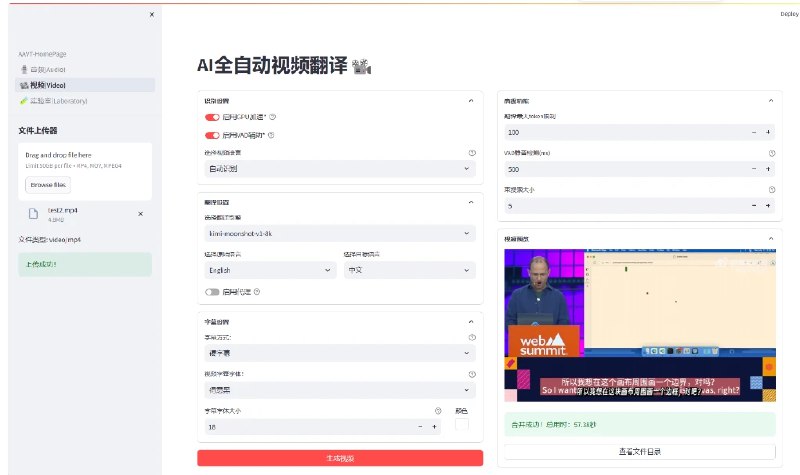Click the token limit field showing 100
Viewport: 800px width, 475px height.
pyautogui.click(x=626, y=133)
